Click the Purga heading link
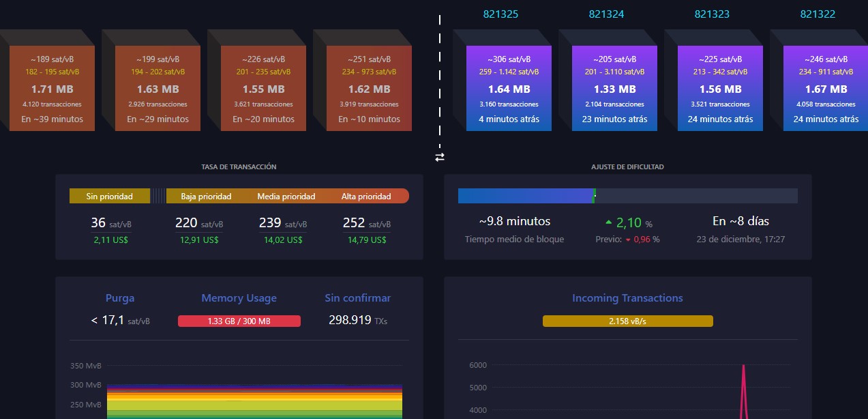This screenshot has width=868, height=419. click(120, 298)
